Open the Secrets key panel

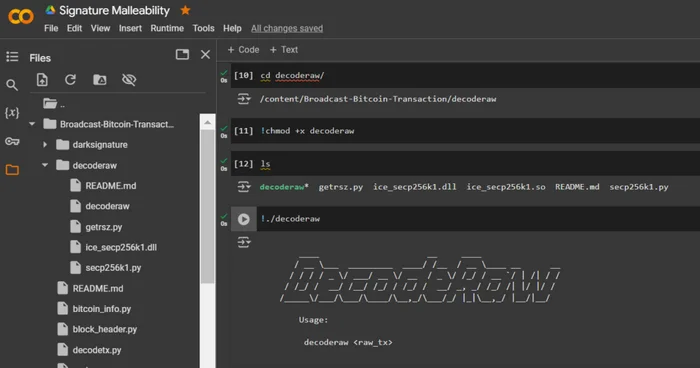pos(12,142)
